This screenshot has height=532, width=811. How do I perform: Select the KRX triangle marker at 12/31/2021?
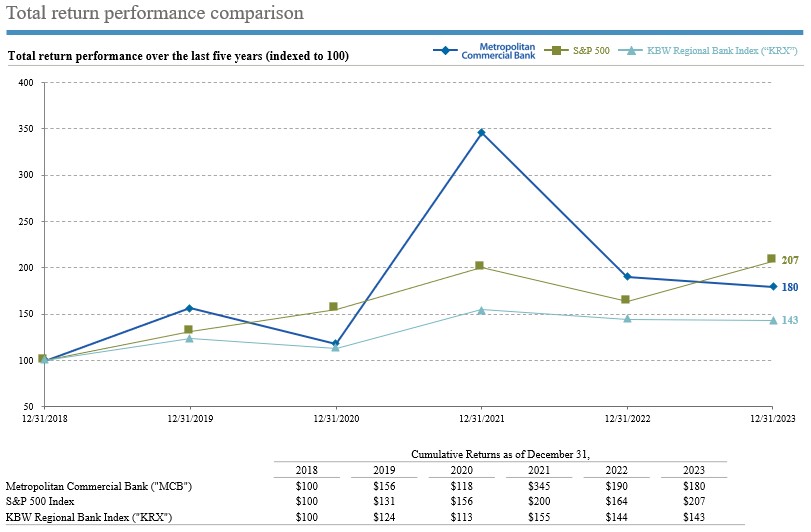click(x=482, y=310)
